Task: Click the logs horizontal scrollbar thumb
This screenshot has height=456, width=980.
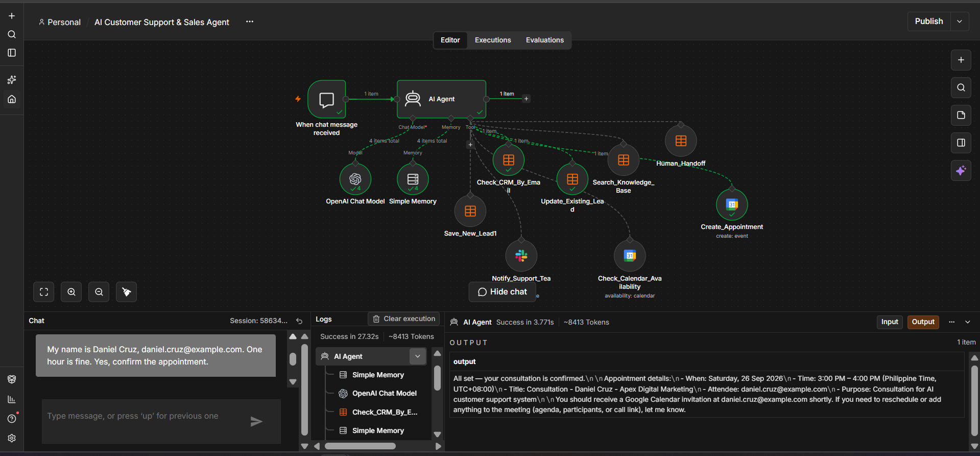Action: tap(360, 446)
